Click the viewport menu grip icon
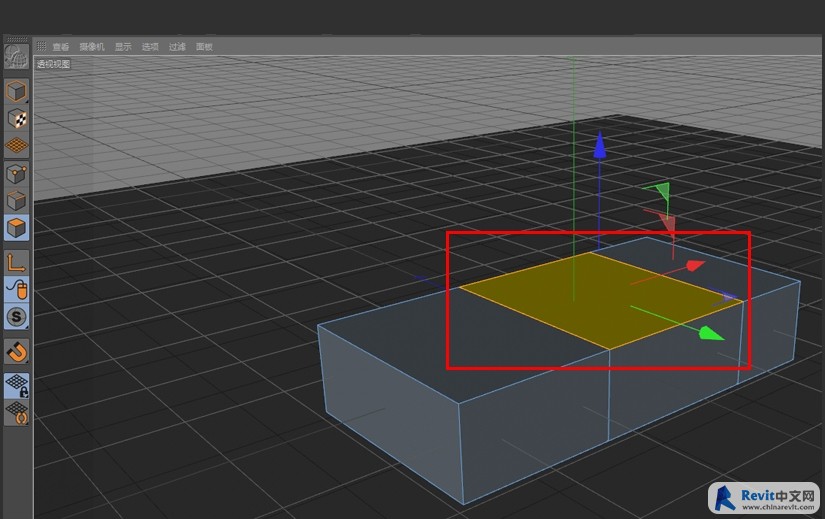The width and height of the screenshot is (825, 519). [x=41, y=46]
